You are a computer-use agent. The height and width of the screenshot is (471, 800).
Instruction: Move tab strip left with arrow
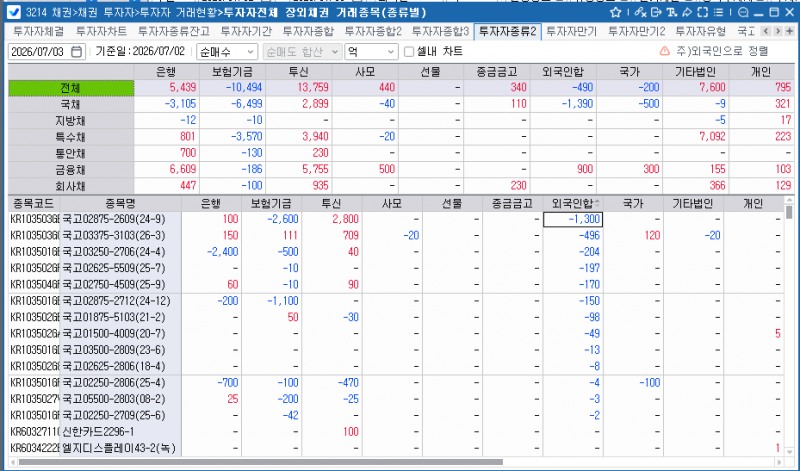click(766, 31)
